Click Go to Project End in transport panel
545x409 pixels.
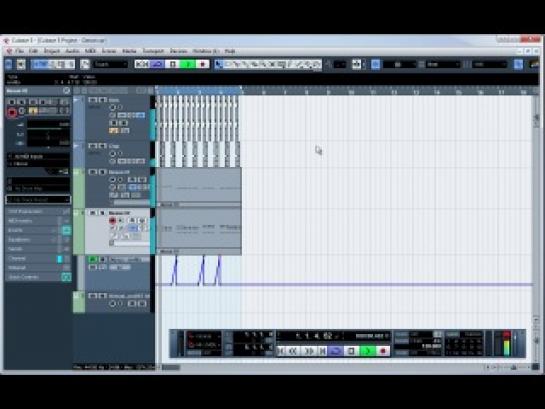pyautogui.click(x=322, y=351)
